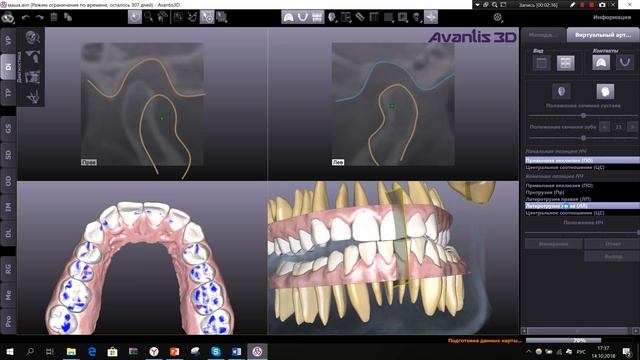
Task: Open the IM sidebar module
Action: tap(8, 207)
